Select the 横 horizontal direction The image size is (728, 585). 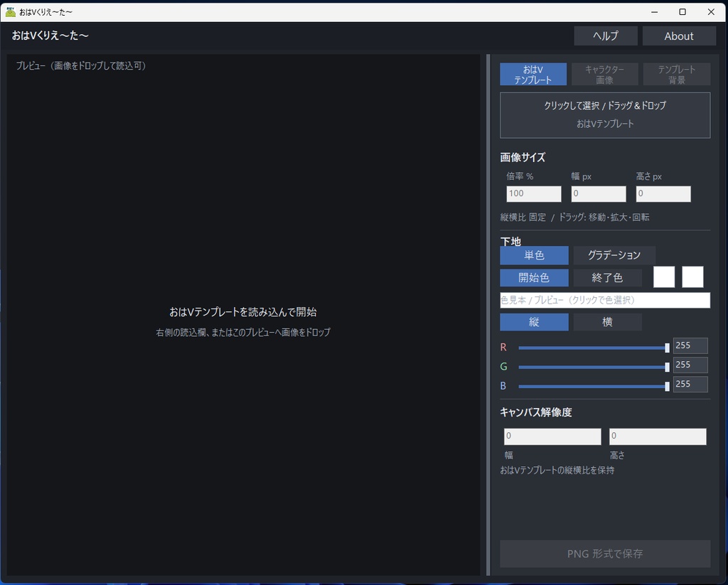pyautogui.click(x=607, y=322)
